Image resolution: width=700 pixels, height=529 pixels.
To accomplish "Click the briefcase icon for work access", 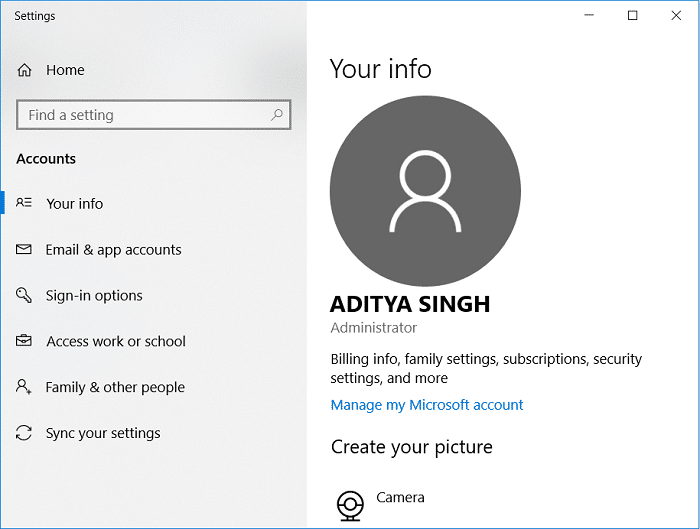I will tap(25, 341).
